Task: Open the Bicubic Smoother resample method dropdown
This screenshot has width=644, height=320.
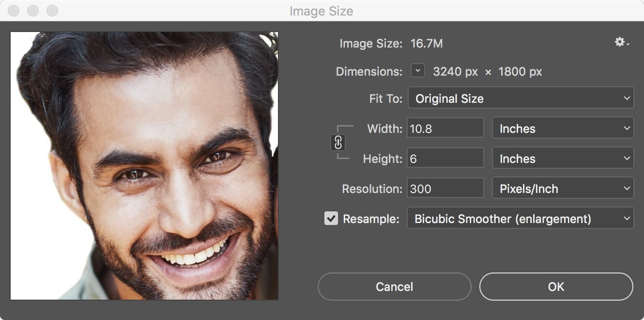Action: [x=521, y=219]
